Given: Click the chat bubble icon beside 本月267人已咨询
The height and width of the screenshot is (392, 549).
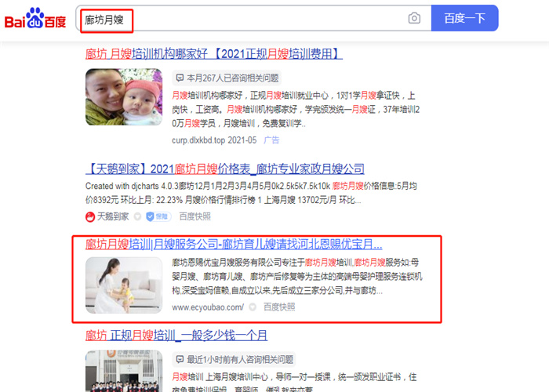Looking at the screenshot, I should (180, 78).
